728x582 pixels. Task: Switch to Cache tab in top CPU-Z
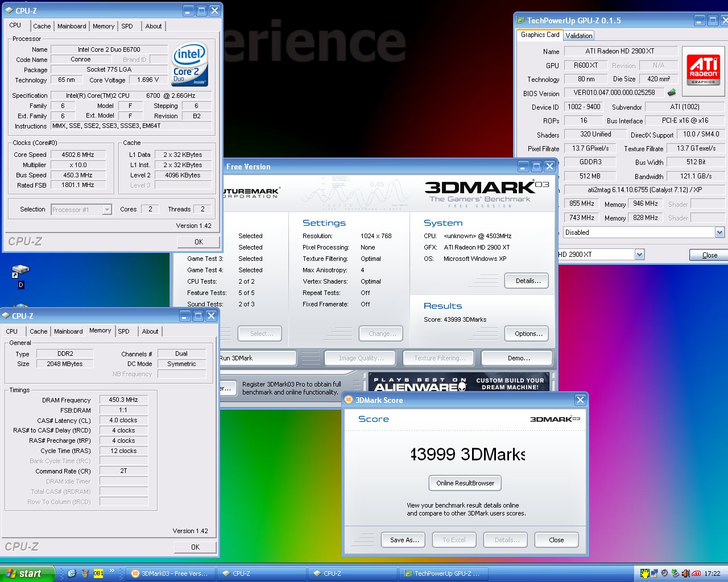coord(42,26)
